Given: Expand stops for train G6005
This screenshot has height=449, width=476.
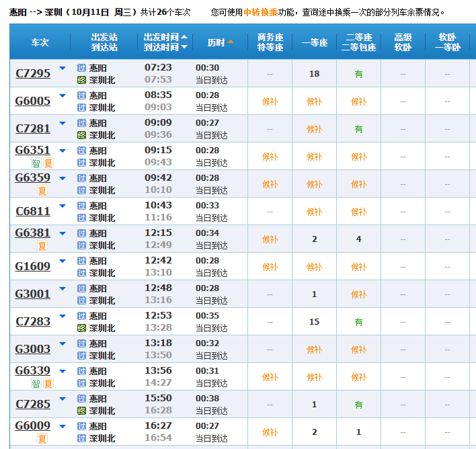Looking at the screenshot, I should click(63, 96).
